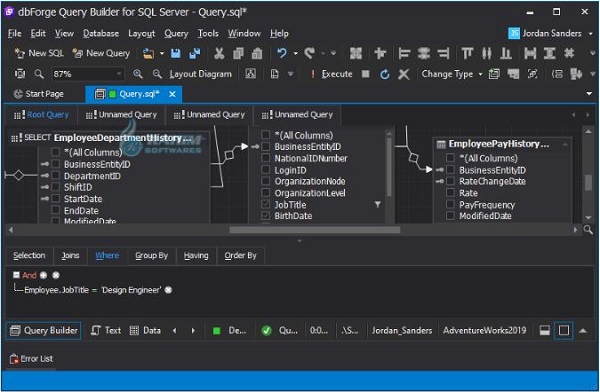Check the LoginID column checkbox
This screenshot has width=600, height=392.
265,170
